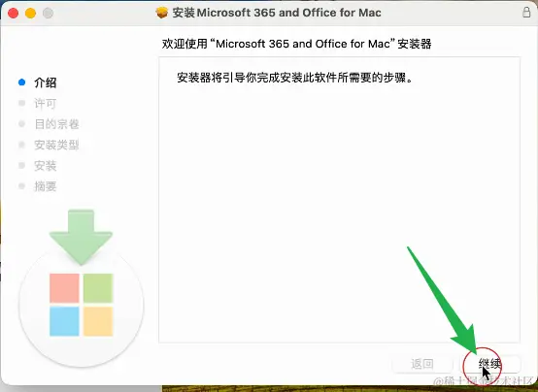Click the yellow Microsoft logo square
The width and height of the screenshot is (538, 392).
click(98, 321)
